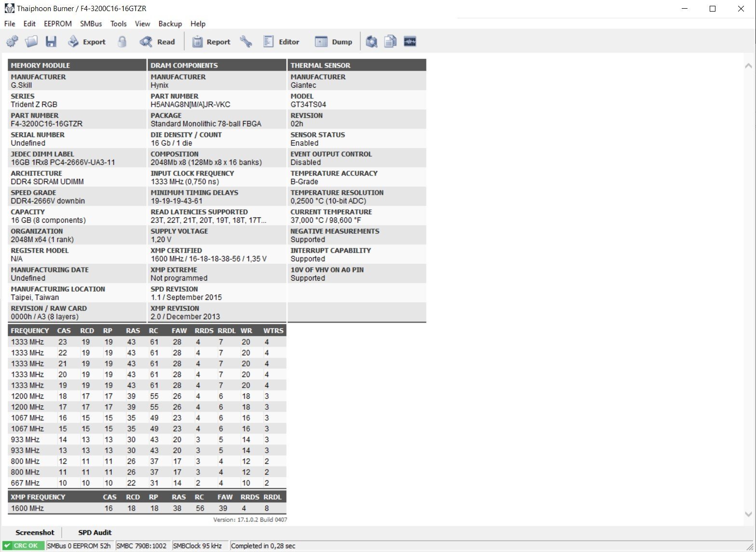Click the open folder toolbar icon

[x=31, y=41]
